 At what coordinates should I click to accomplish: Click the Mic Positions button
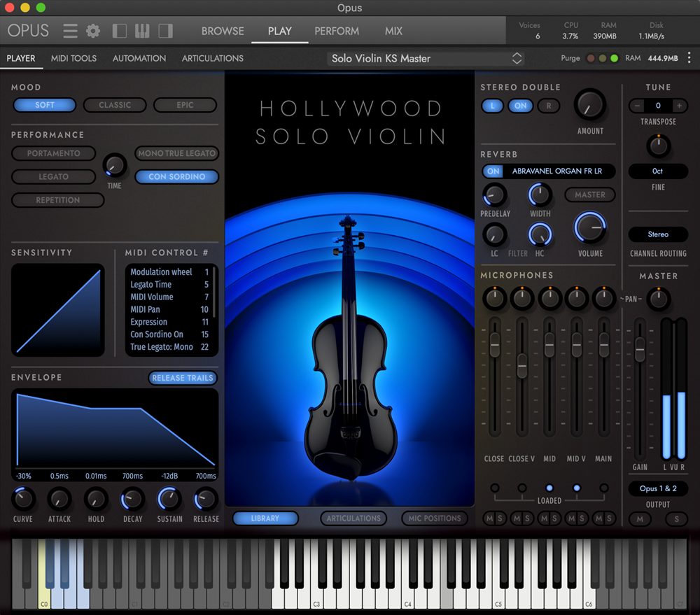tap(434, 518)
